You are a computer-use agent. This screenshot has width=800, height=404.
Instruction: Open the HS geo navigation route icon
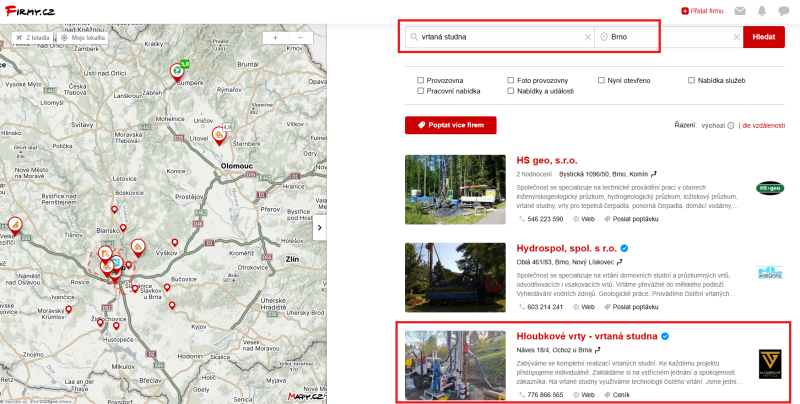click(x=654, y=174)
